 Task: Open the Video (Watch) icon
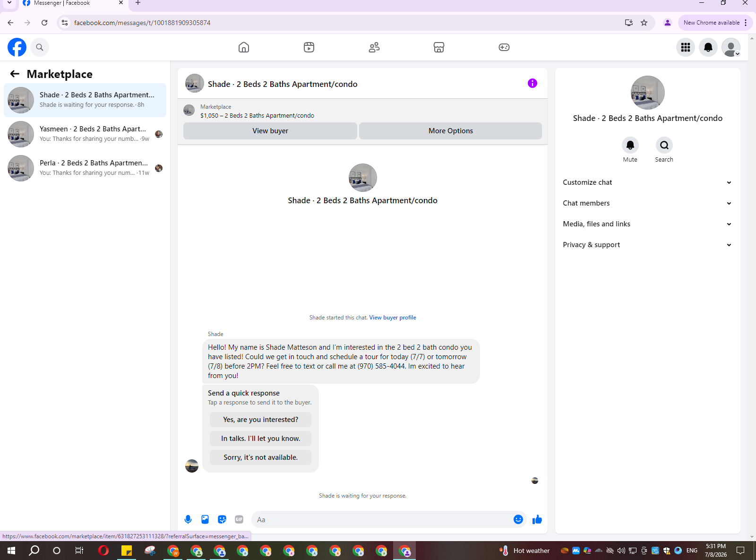(309, 47)
